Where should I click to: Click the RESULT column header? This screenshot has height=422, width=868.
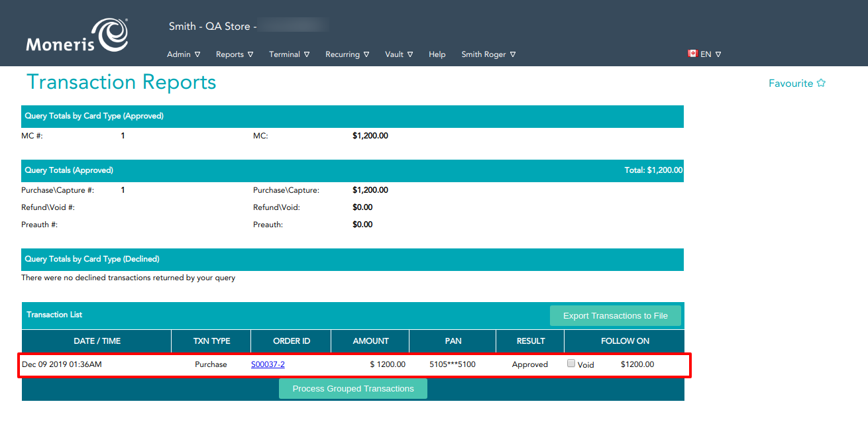tap(530, 341)
